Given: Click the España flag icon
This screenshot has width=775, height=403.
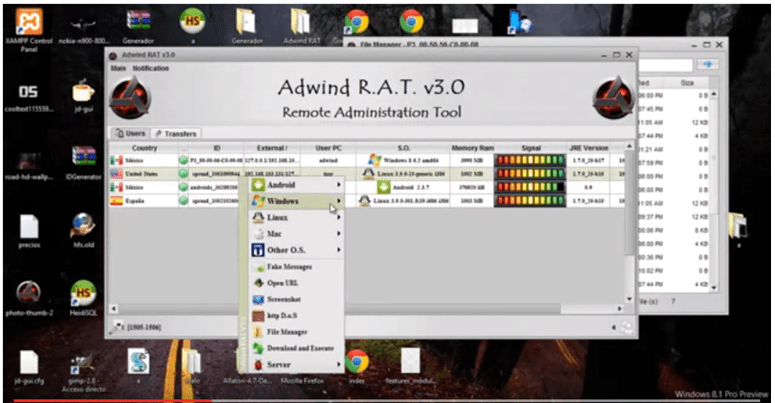Looking at the screenshot, I should 116,201.
